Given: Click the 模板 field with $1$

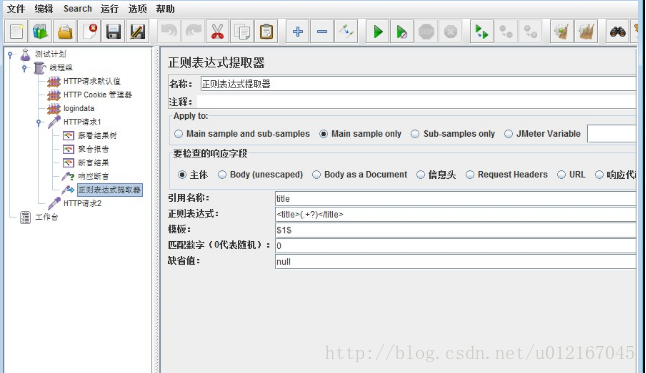Looking at the screenshot, I should [455, 230].
